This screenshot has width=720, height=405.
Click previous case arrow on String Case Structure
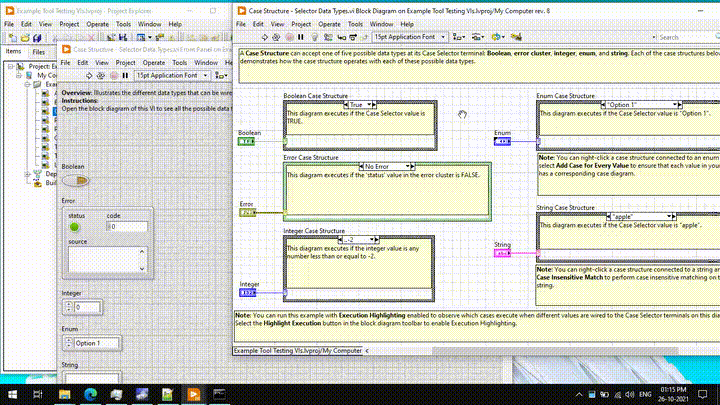click(608, 216)
